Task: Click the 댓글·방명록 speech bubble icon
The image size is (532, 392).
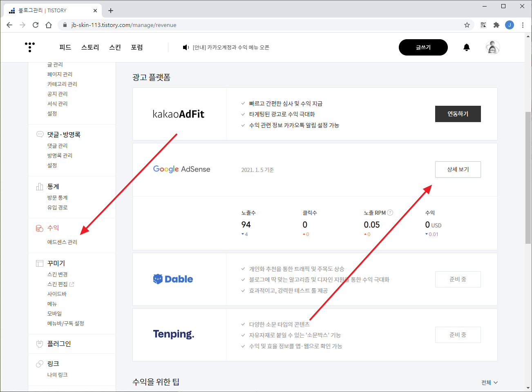Action: pyautogui.click(x=40, y=134)
